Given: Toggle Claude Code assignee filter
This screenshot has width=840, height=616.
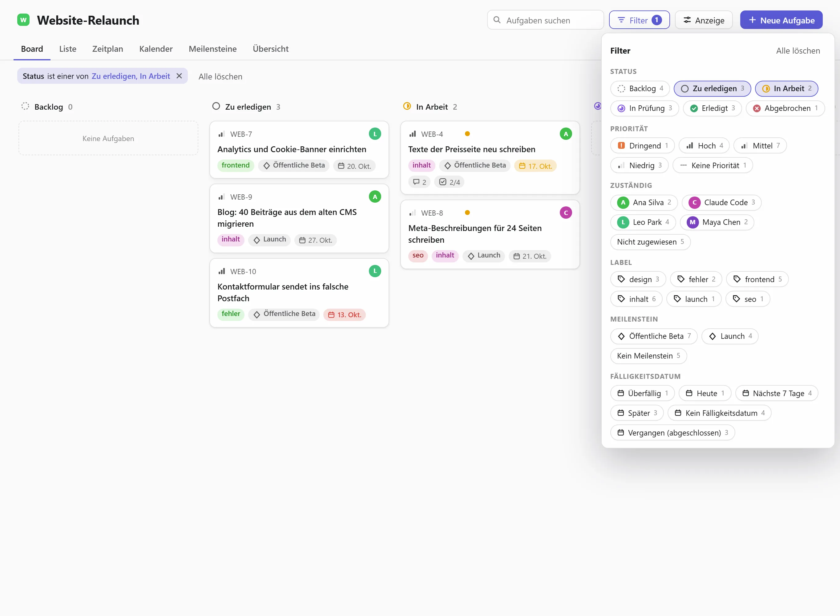Looking at the screenshot, I should pos(721,202).
